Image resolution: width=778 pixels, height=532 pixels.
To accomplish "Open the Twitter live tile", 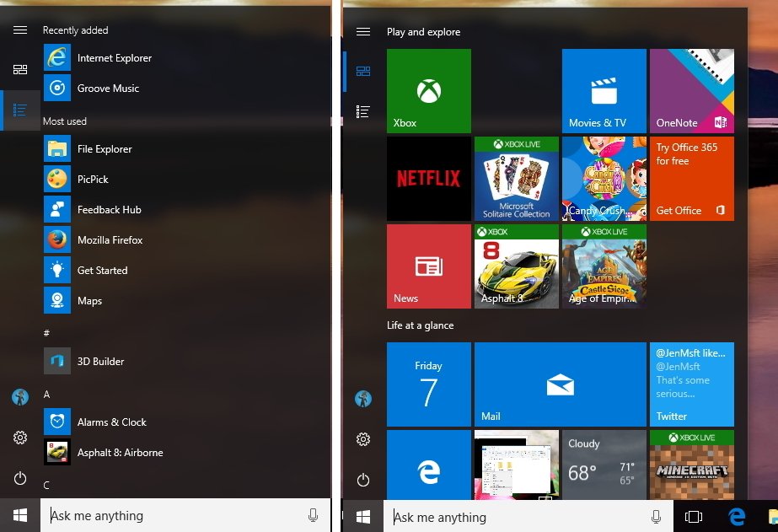I will pos(692,384).
